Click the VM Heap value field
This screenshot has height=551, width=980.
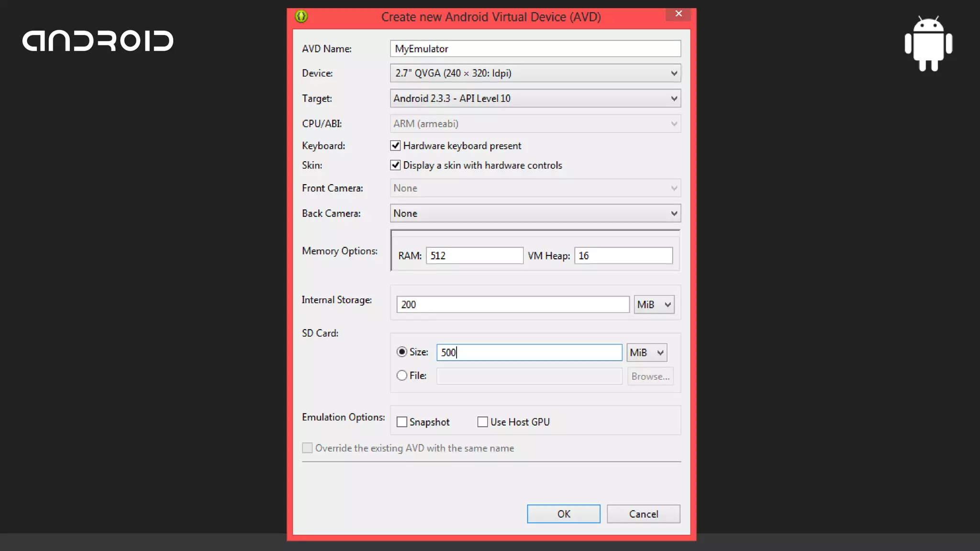[x=623, y=255]
